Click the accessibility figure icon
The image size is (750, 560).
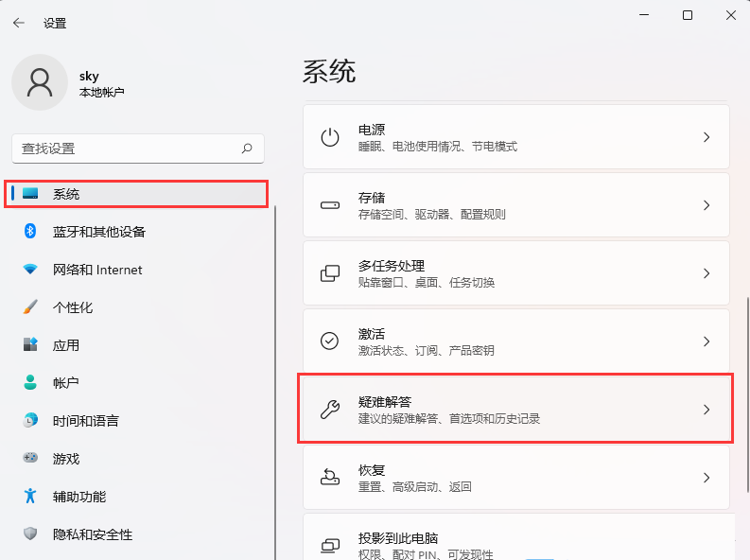[30, 496]
